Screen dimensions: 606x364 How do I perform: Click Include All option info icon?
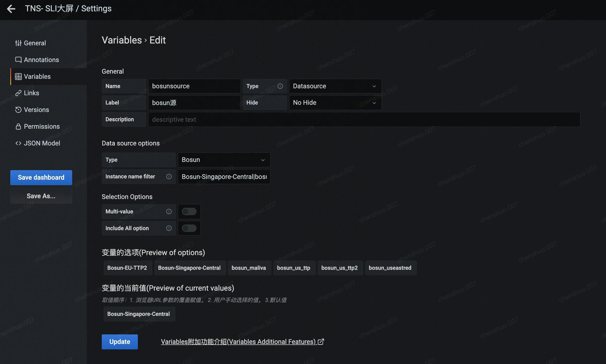tap(169, 228)
